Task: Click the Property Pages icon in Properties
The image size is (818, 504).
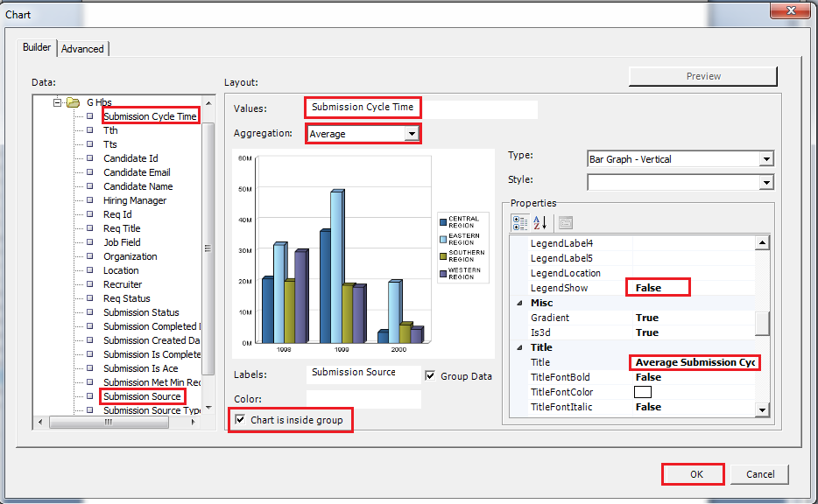Action: [566, 223]
